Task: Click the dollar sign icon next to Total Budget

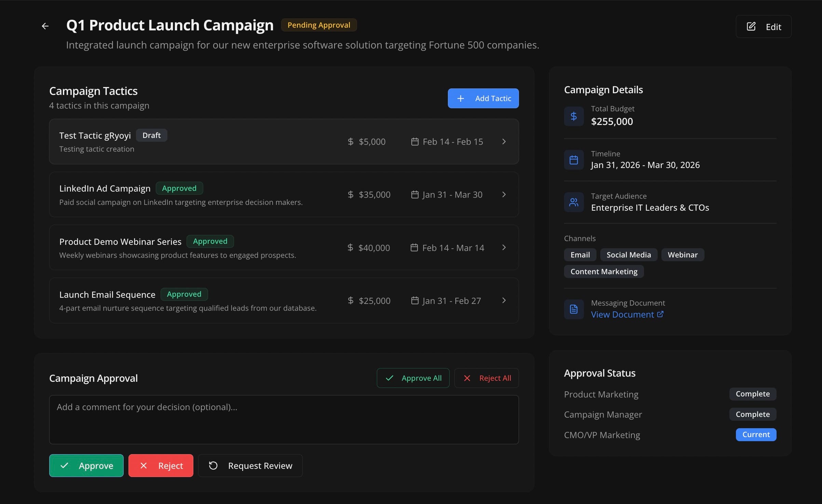Action: [x=574, y=116]
